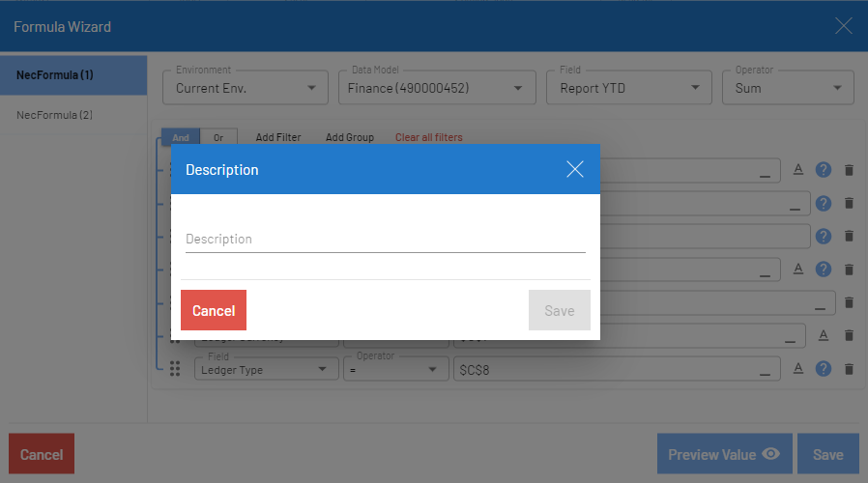The width and height of the screenshot is (868, 483).
Task: Click text format icon on first filter row
Action: [798, 169]
